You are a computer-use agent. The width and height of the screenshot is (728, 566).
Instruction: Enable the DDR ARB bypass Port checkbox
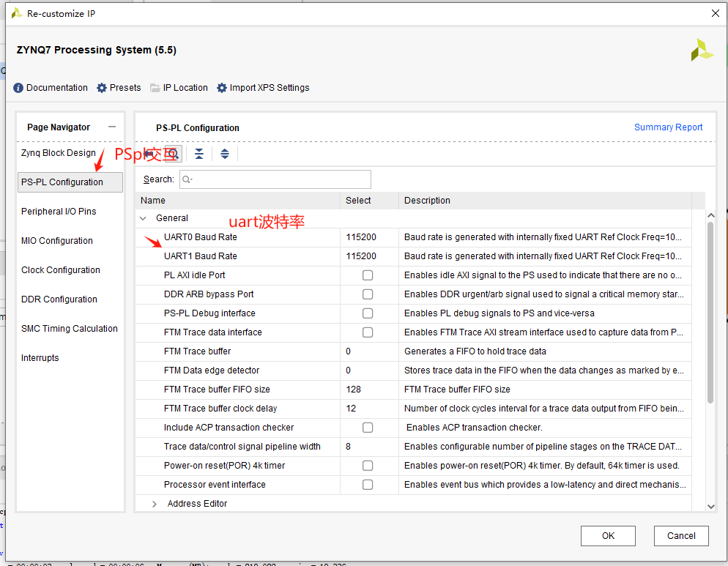[x=368, y=294]
